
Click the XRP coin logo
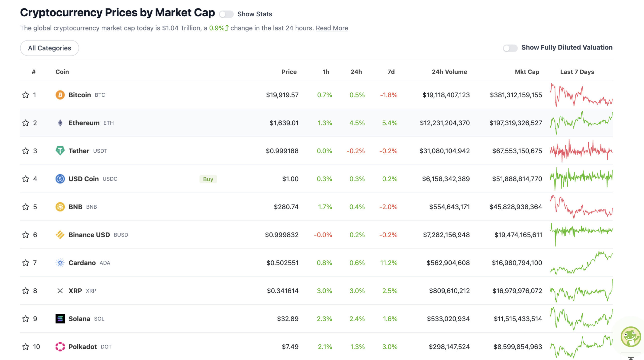point(60,291)
